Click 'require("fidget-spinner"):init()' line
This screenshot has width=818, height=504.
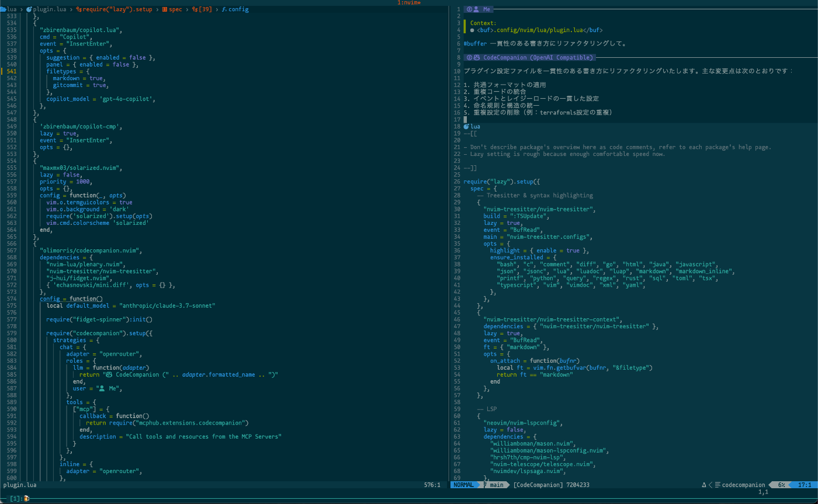[x=99, y=319]
